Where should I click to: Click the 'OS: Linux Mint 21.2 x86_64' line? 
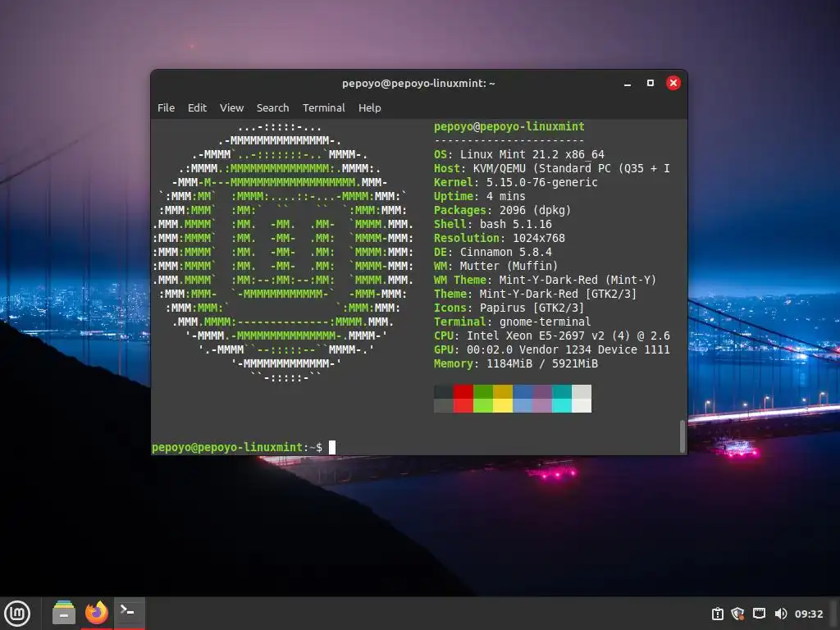point(518,154)
